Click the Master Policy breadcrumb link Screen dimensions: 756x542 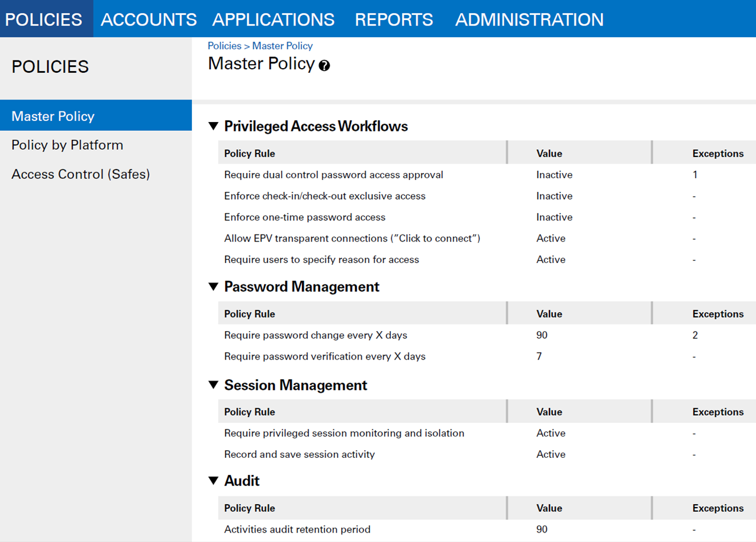pyautogui.click(x=282, y=46)
